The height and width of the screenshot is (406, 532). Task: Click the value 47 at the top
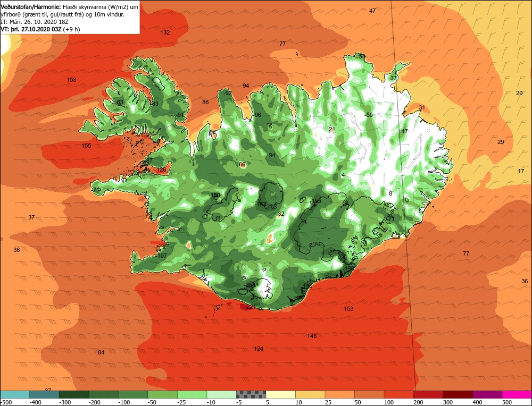pyautogui.click(x=372, y=11)
